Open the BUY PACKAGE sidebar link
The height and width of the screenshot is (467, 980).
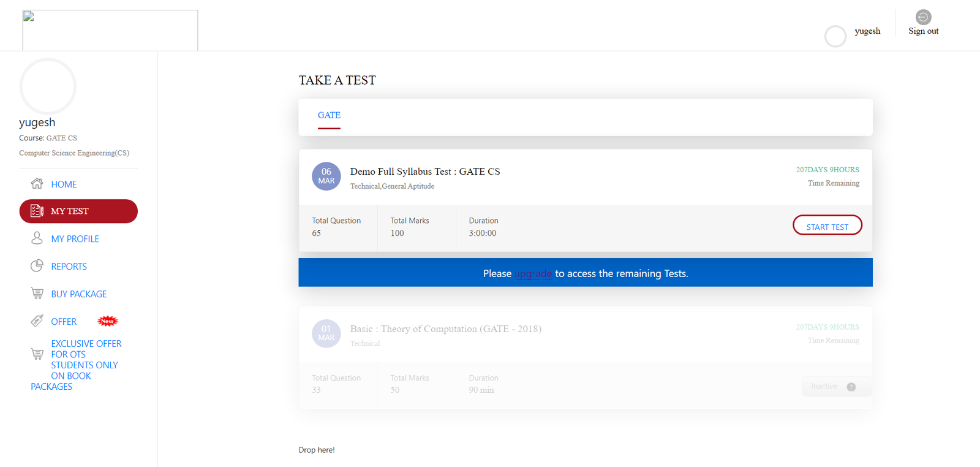click(x=78, y=294)
